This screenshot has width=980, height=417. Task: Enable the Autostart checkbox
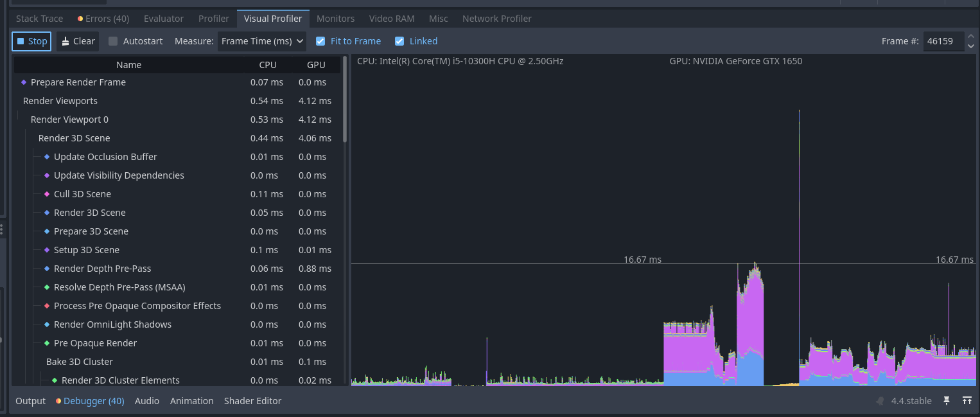pyautogui.click(x=113, y=41)
